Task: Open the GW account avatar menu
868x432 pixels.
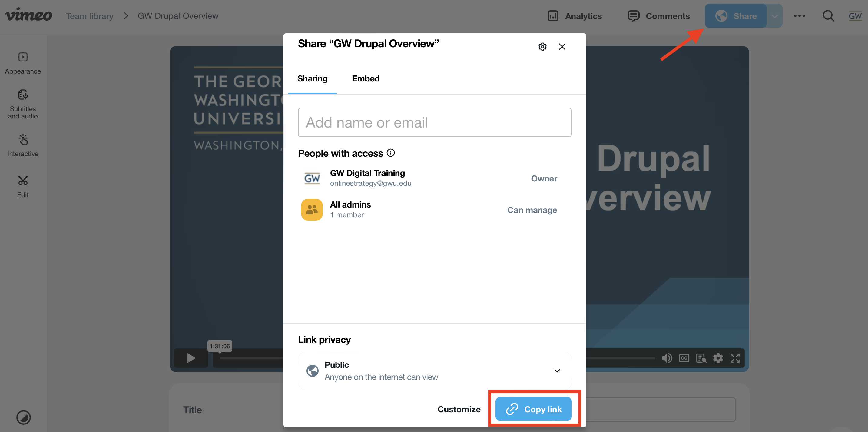Action: point(855,16)
